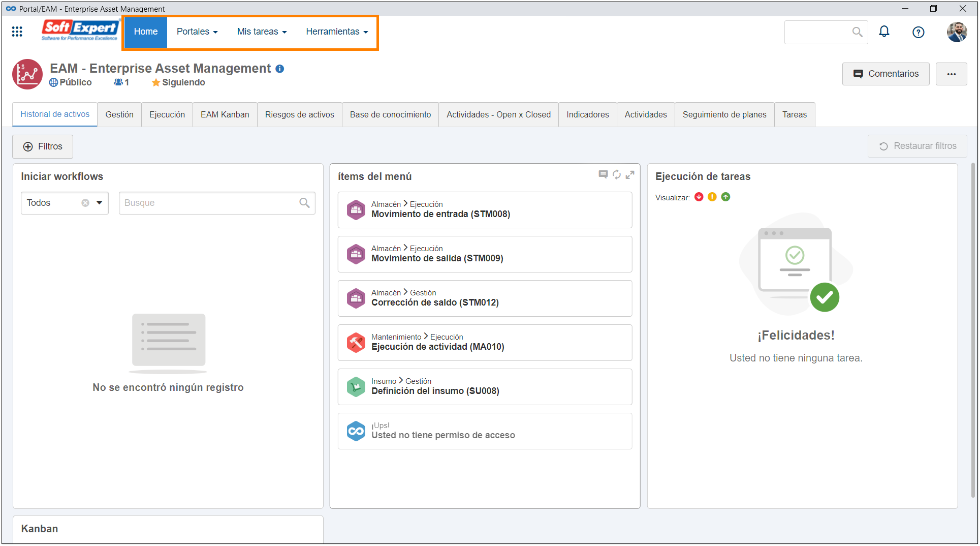980x546 pixels.
Task: Open Definición del insumo (SU008) item
Action: pos(485,387)
